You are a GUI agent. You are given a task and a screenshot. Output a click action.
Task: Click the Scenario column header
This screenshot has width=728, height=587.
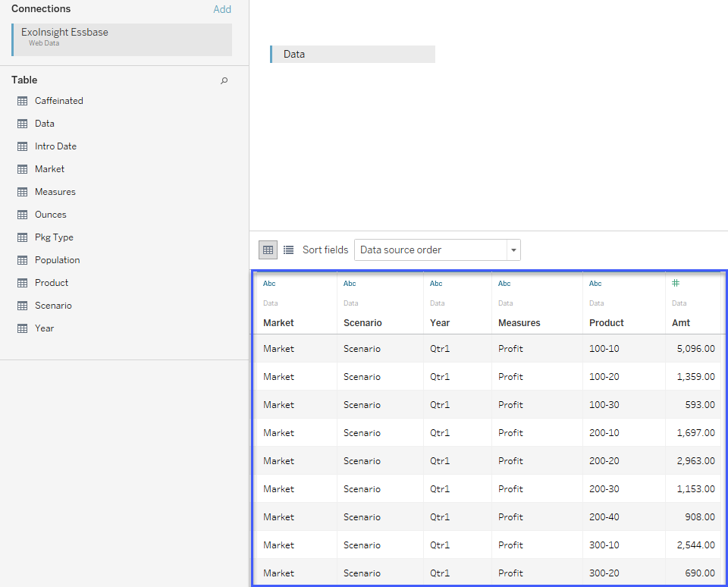(362, 323)
